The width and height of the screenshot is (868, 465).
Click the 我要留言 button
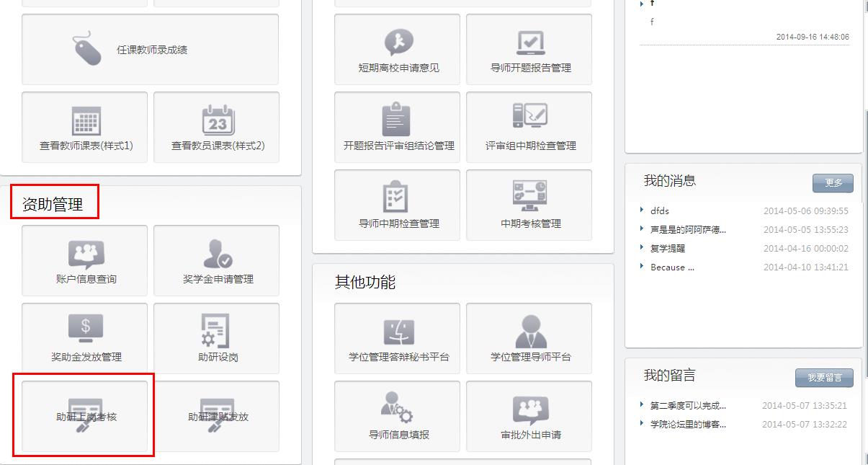tap(823, 378)
